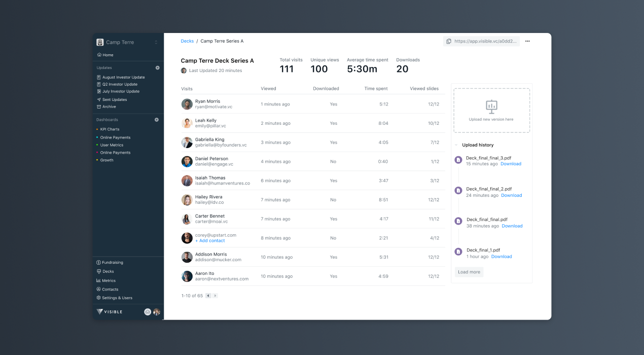Open Fundraising in the sidebar

tap(112, 263)
